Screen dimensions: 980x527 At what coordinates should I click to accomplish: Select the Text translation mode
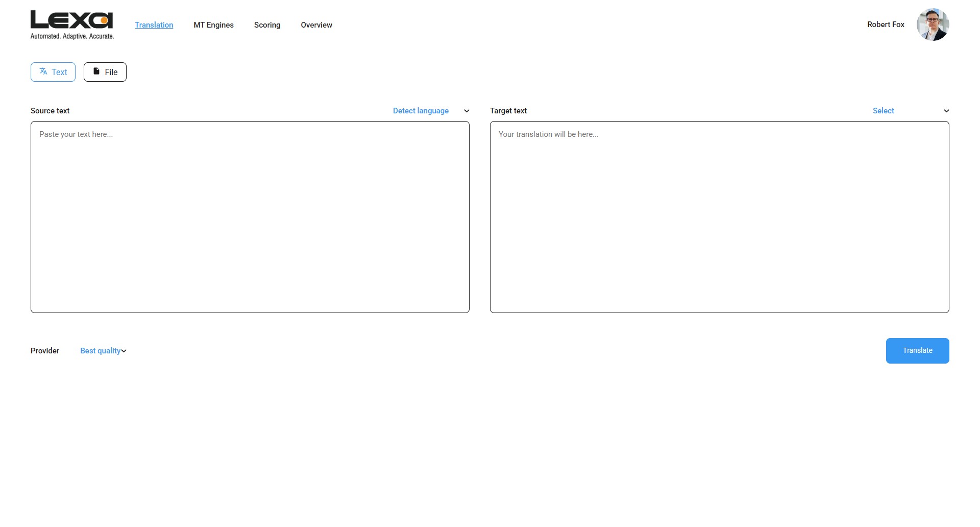click(x=53, y=72)
